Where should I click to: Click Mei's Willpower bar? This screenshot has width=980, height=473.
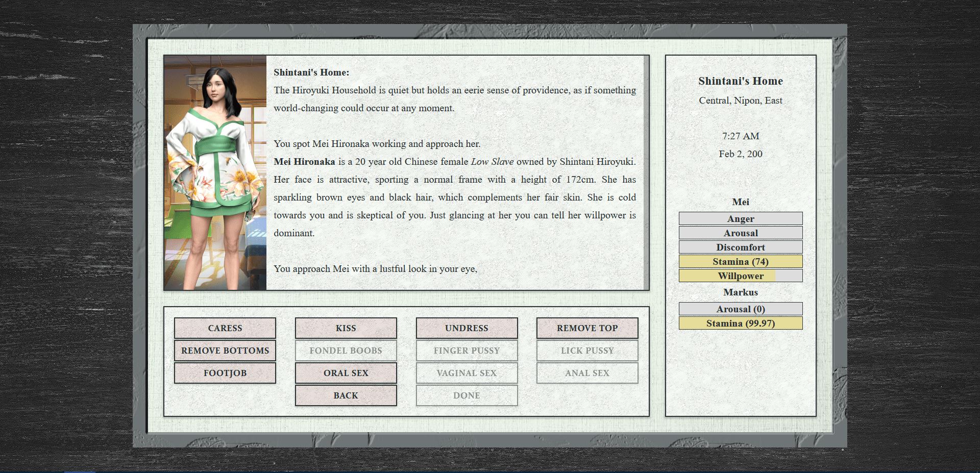740,276
